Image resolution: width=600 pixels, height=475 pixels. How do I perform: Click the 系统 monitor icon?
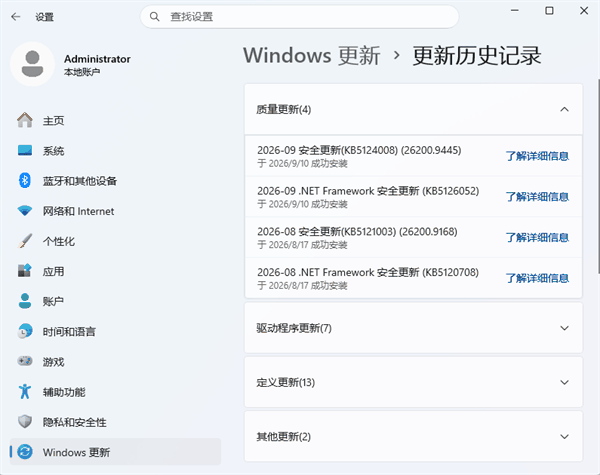pos(25,150)
